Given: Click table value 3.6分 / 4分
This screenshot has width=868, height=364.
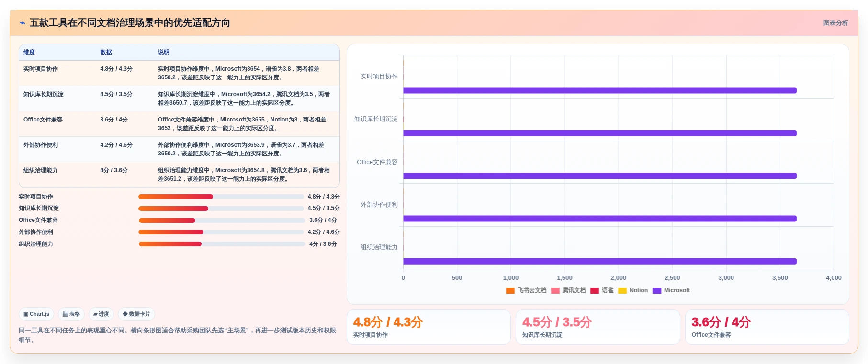Looking at the screenshot, I should [x=114, y=120].
